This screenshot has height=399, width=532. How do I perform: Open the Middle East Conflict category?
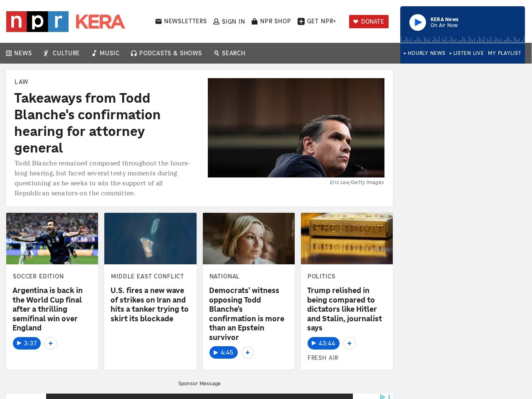click(x=147, y=276)
